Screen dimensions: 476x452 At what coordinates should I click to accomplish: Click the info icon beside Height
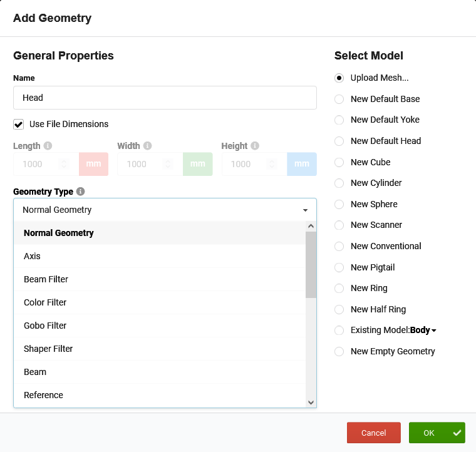(x=255, y=146)
